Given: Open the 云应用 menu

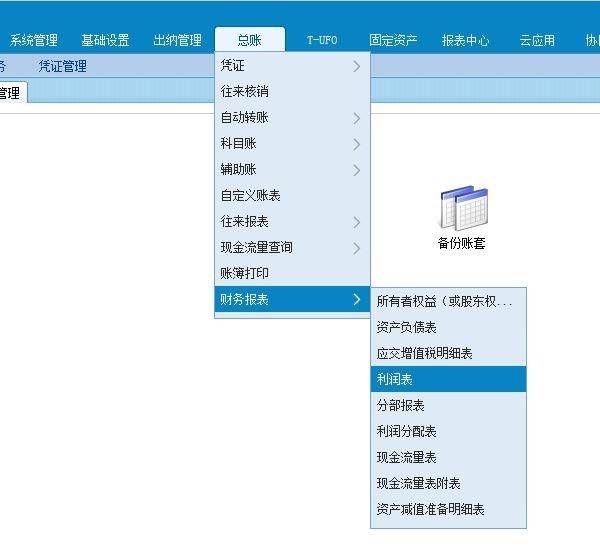Looking at the screenshot, I should (537, 40).
